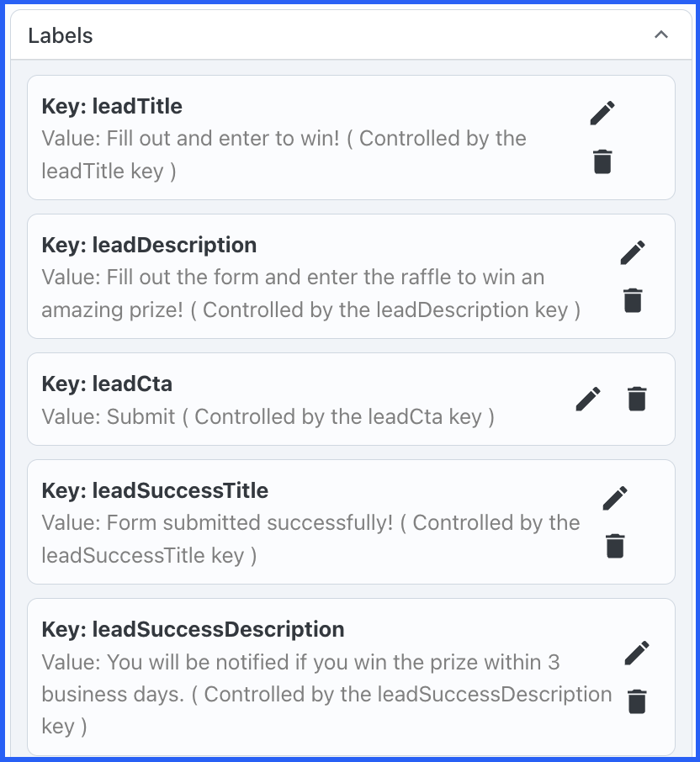Viewport: 700px width, 762px height.
Task: Click the trash icon for leadCta
Action: (x=637, y=399)
